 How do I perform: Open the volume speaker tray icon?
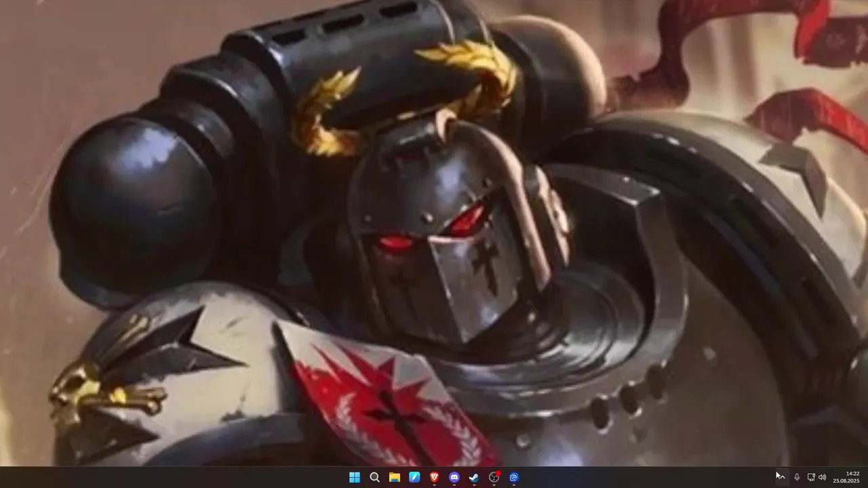point(823,477)
